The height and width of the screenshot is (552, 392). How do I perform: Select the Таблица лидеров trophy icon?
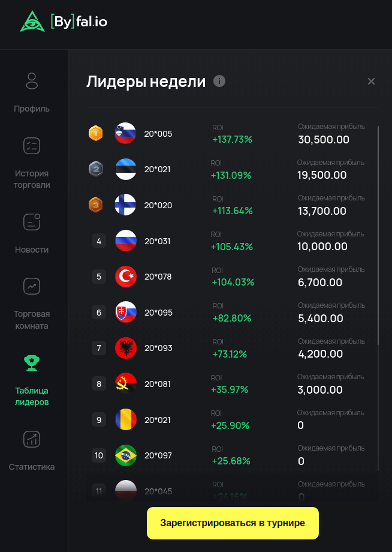coord(32,362)
